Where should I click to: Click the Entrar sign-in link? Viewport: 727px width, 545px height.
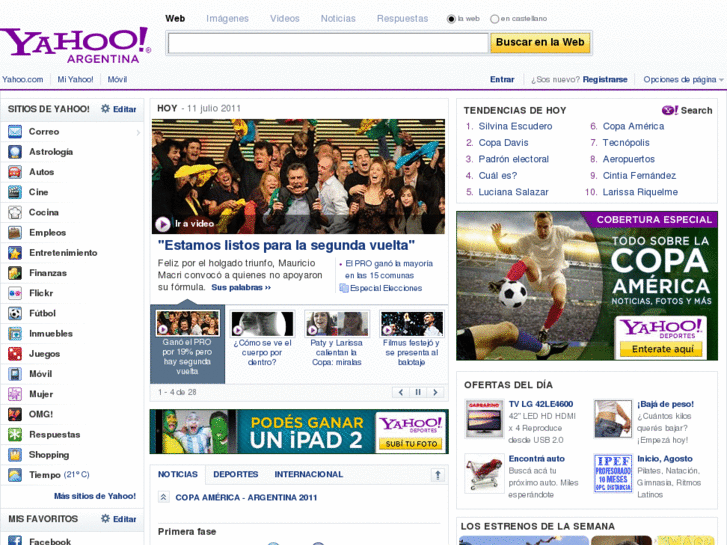pyautogui.click(x=502, y=80)
